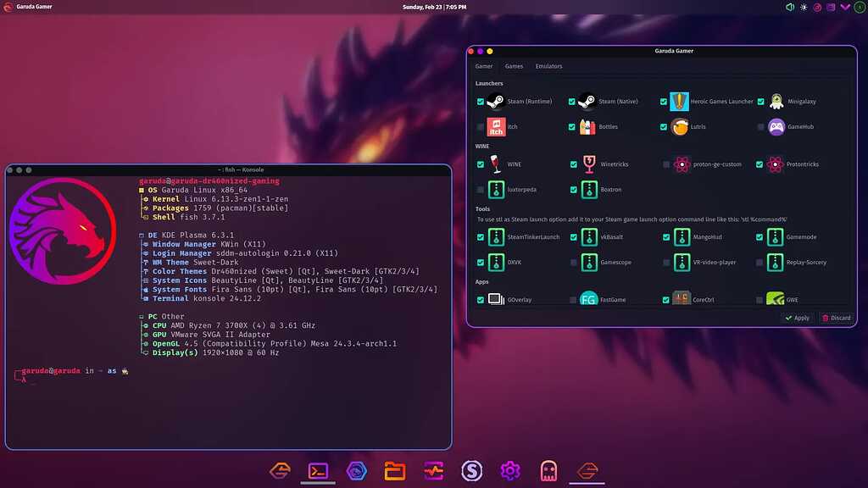Open the Emulators tab
The width and height of the screenshot is (868, 488).
click(549, 65)
